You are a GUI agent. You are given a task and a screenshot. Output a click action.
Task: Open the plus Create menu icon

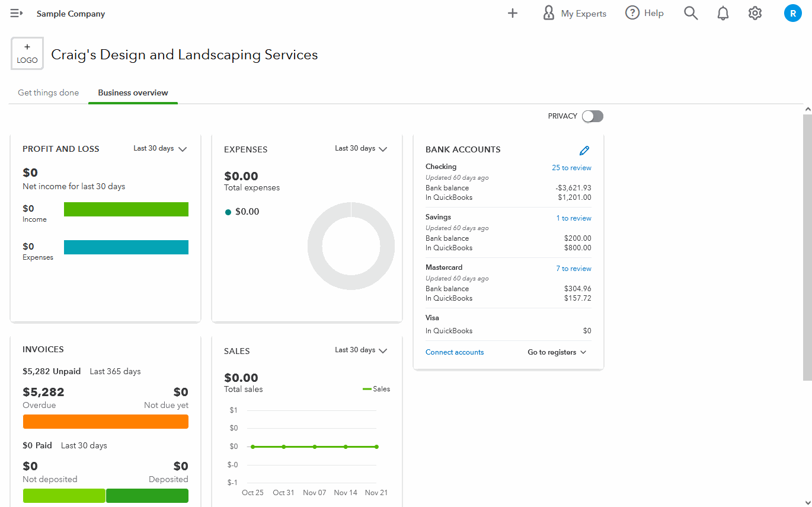coord(513,13)
